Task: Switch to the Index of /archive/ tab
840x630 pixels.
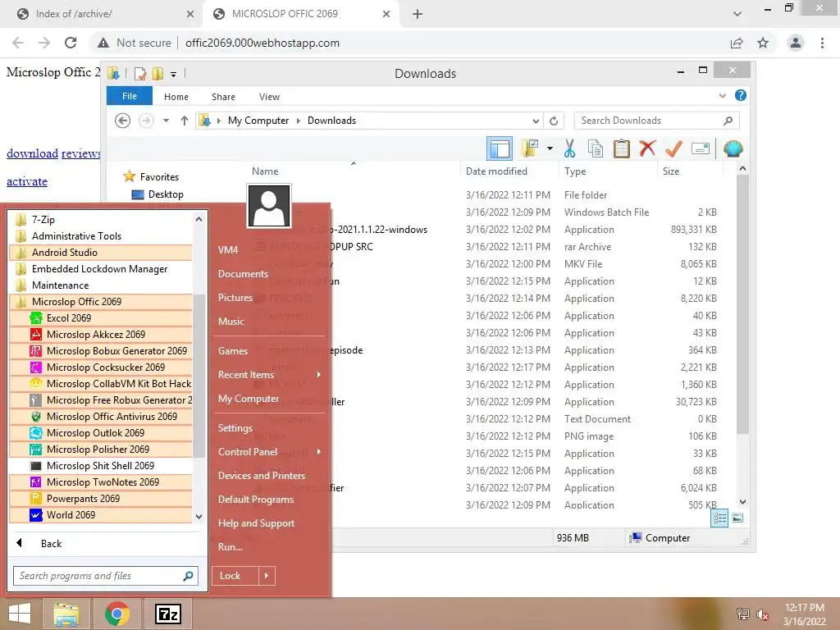Action: point(102,14)
